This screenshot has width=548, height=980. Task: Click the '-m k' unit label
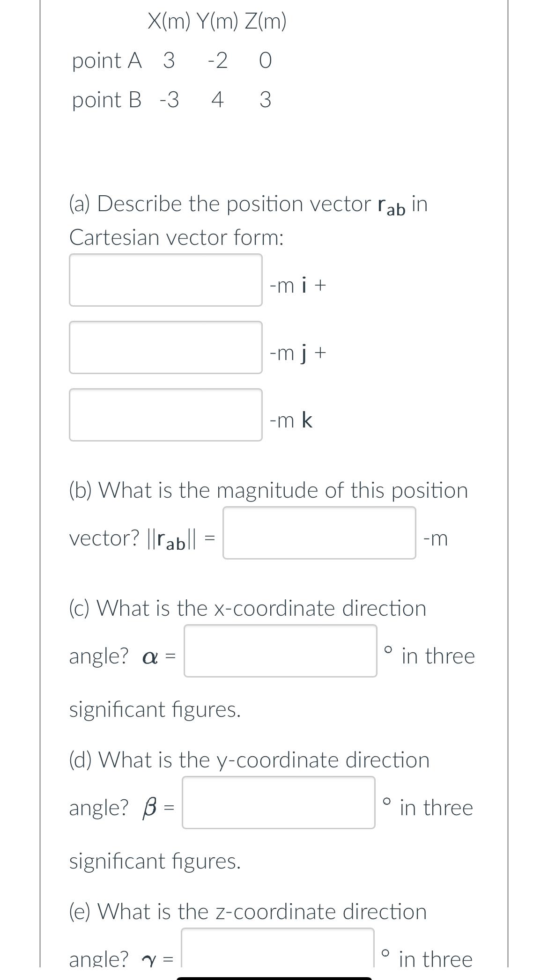tap(291, 420)
